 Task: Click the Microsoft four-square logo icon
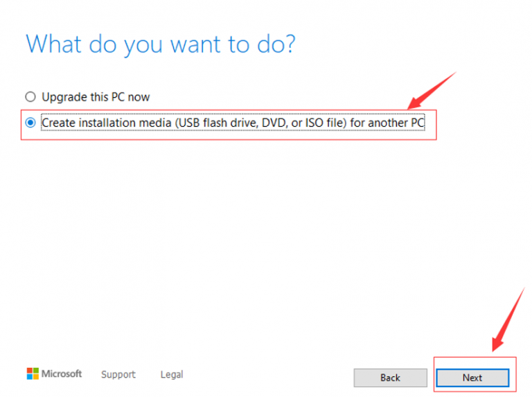point(33,374)
